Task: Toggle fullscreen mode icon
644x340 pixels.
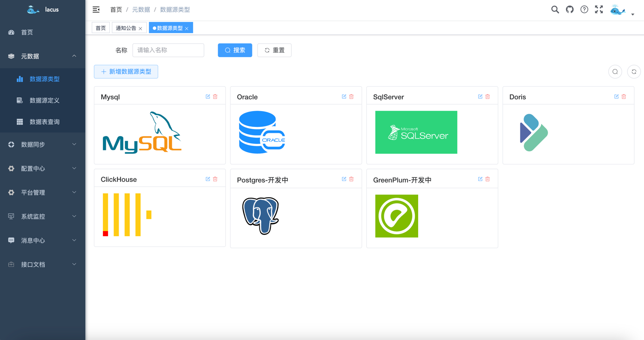Action: 599,9
